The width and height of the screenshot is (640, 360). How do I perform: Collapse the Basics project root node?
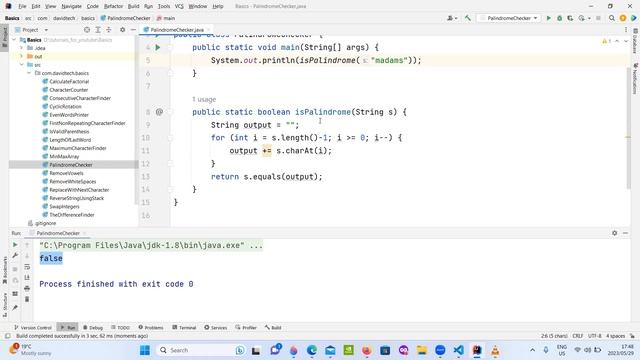click(x=15, y=40)
